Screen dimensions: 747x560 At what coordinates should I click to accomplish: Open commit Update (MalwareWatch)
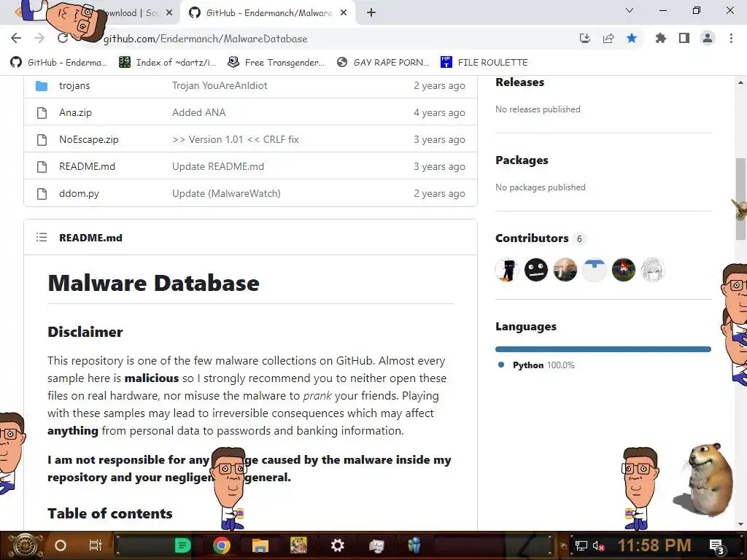pyautogui.click(x=226, y=194)
